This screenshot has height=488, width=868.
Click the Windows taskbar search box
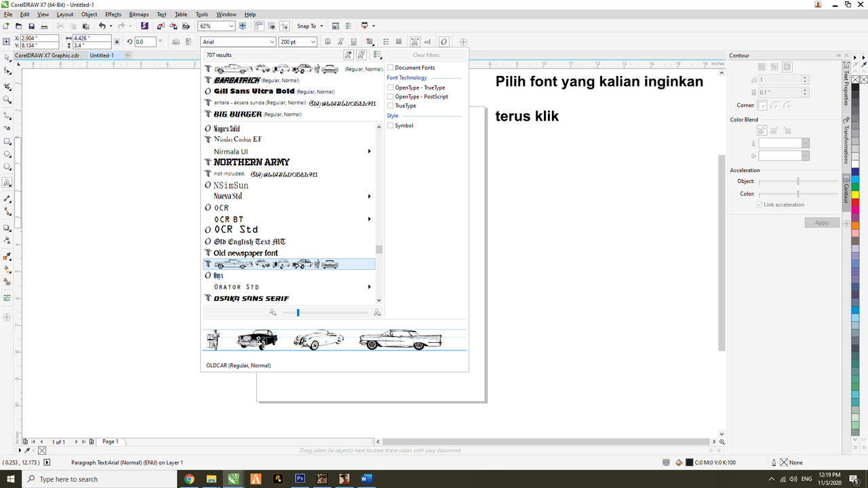(98, 479)
